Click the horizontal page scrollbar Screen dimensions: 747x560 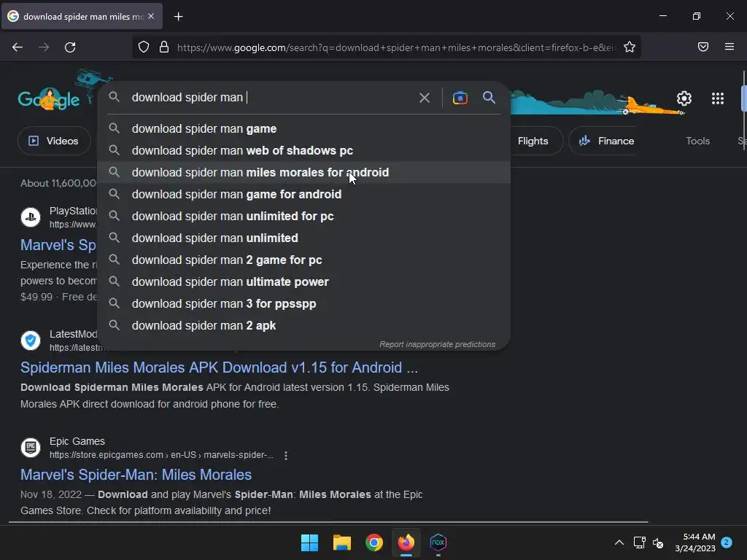coord(329,522)
